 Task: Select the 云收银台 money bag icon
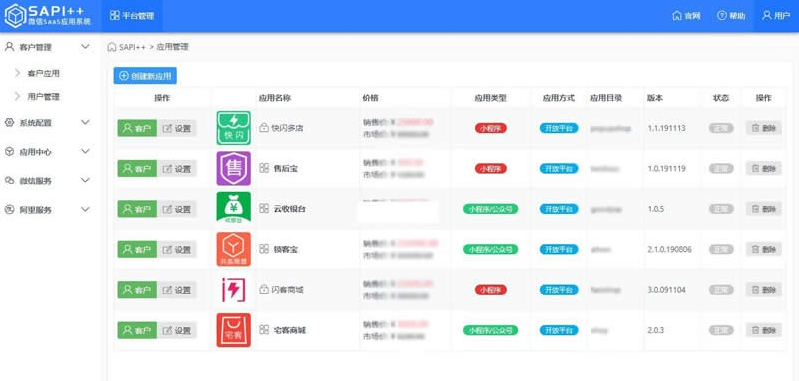click(x=233, y=208)
